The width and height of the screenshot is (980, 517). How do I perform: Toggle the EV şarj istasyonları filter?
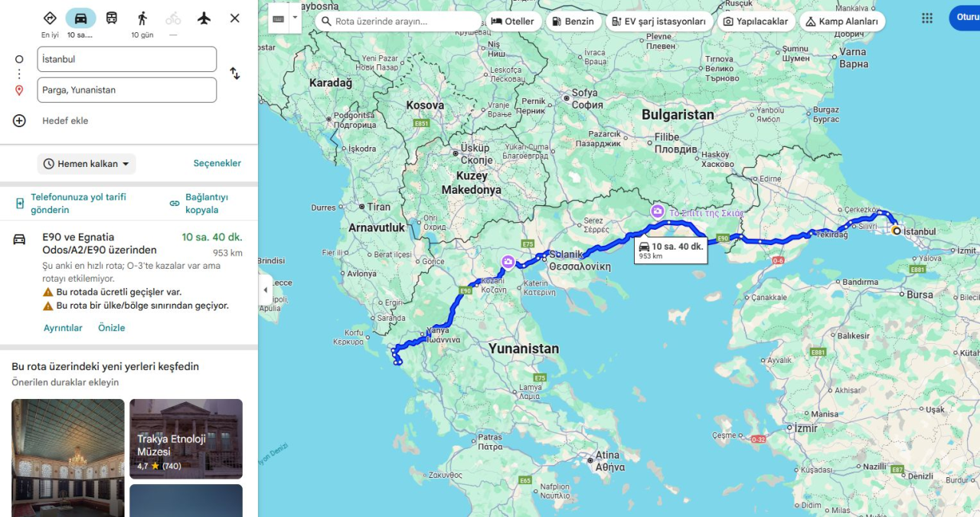(658, 21)
